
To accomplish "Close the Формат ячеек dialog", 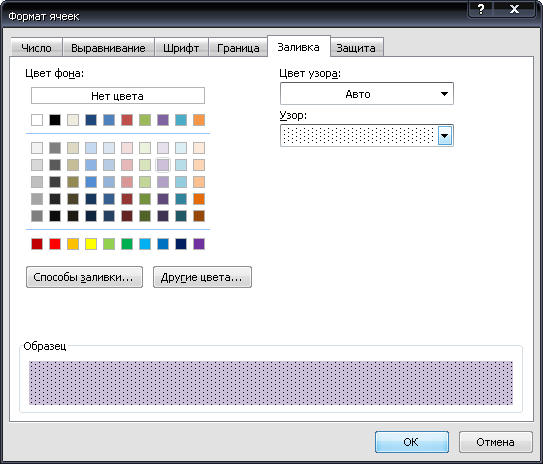I will tap(515, 9).
